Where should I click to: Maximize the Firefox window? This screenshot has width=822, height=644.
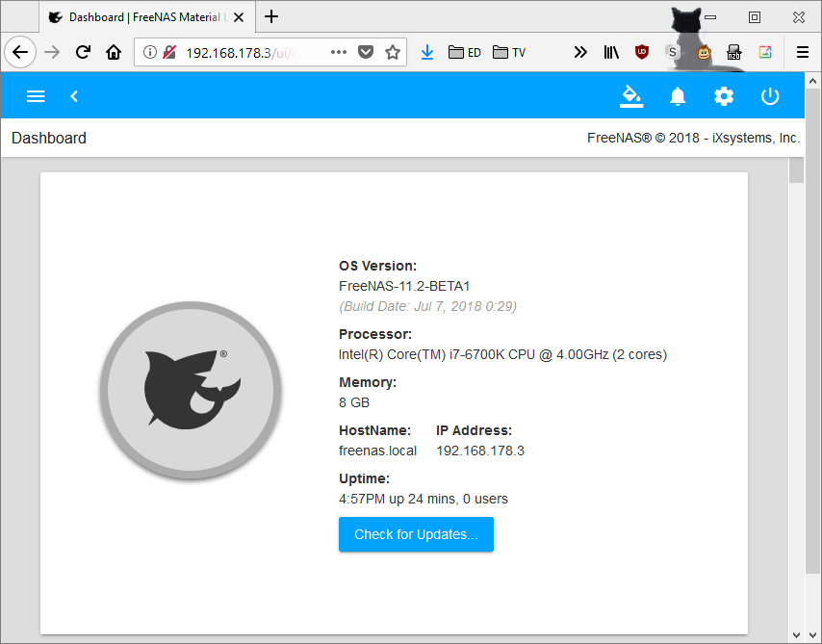pos(755,17)
